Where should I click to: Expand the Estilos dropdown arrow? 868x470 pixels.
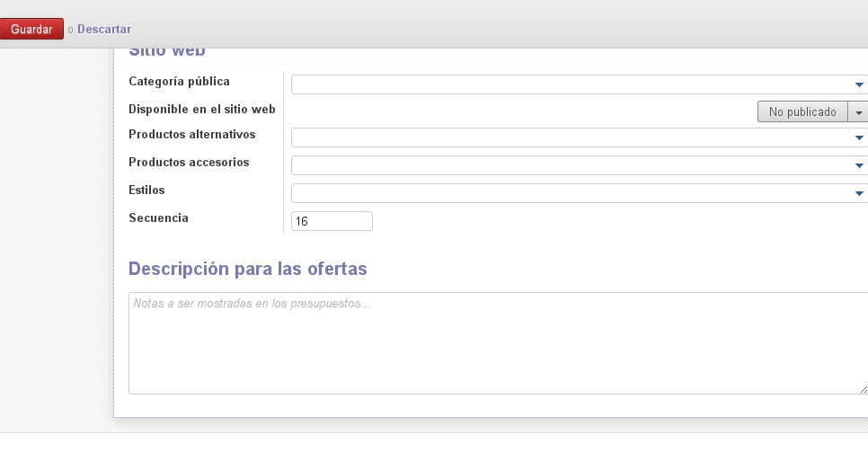[859, 193]
